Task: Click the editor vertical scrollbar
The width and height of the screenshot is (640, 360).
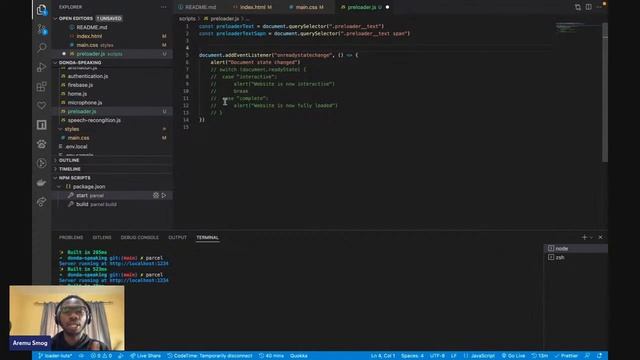Action: point(605,92)
